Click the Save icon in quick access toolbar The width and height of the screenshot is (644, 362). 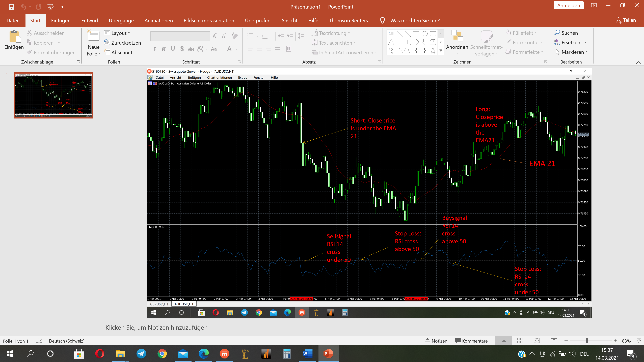click(11, 7)
